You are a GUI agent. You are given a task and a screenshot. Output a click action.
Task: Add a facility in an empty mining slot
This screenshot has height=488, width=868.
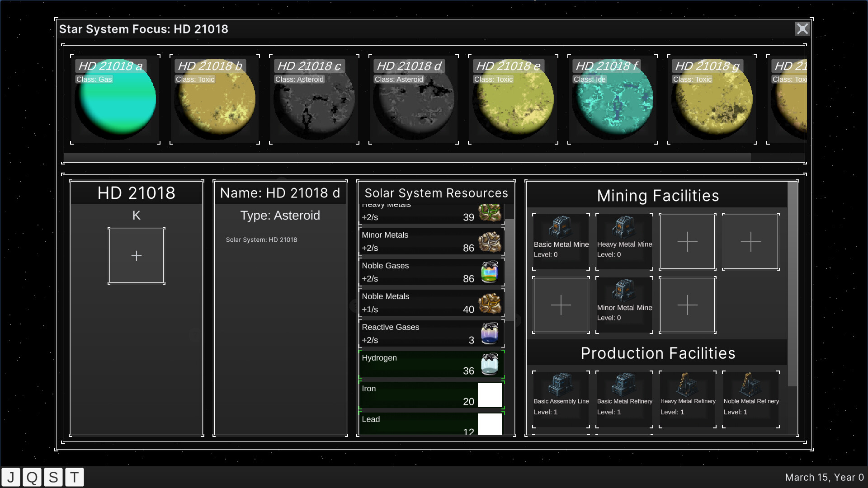[x=688, y=242]
